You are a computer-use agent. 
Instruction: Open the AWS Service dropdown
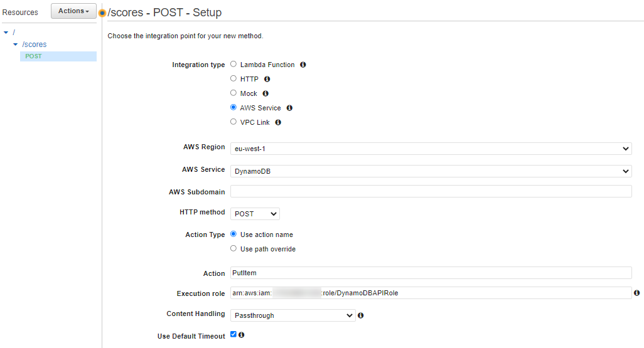tap(431, 171)
